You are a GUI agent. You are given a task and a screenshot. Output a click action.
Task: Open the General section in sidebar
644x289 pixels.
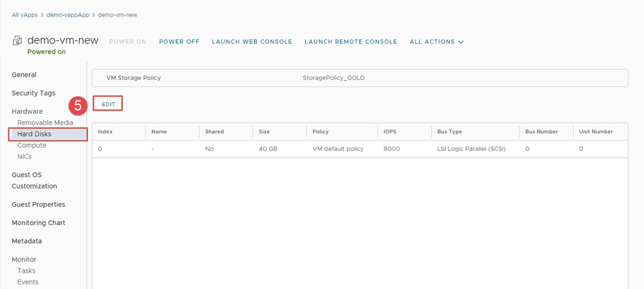[24, 75]
